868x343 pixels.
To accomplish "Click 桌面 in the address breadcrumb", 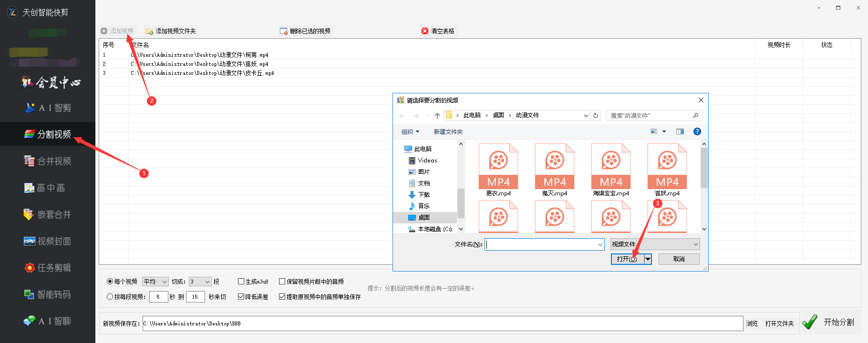I will [x=498, y=115].
